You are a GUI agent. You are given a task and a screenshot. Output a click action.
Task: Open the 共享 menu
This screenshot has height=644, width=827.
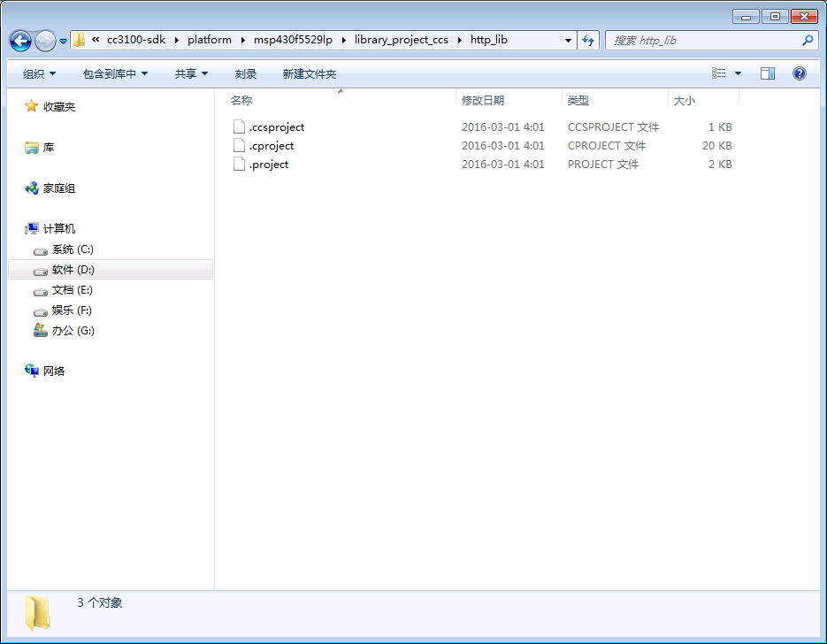(191, 73)
